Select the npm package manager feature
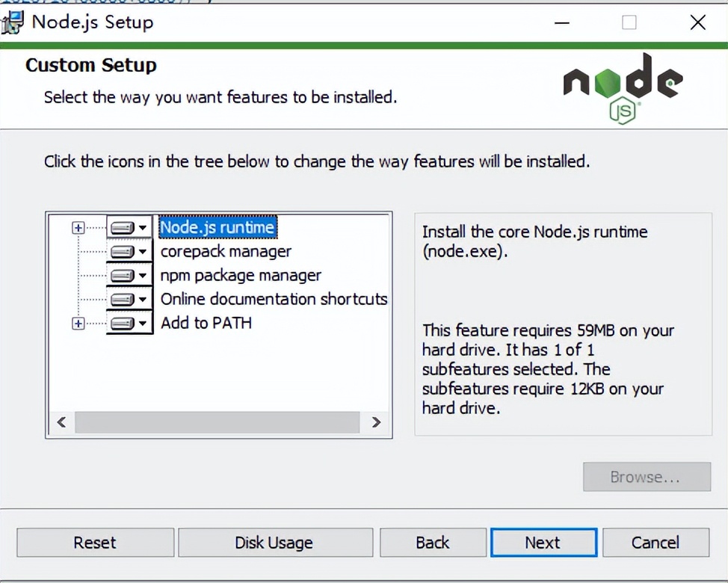Image resolution: width=728 pixels, height=583 pixels. coord(241,276)
